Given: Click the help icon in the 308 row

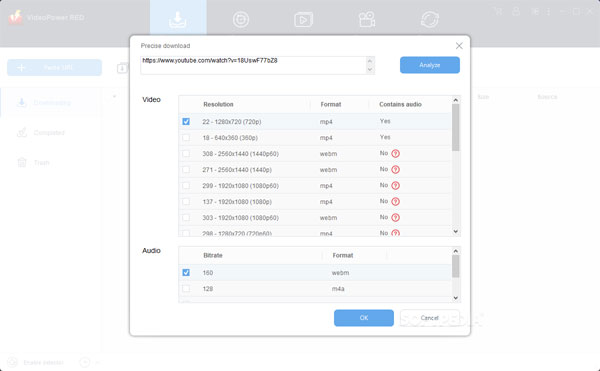Looking at the screenshot, I should coord(396,154).
